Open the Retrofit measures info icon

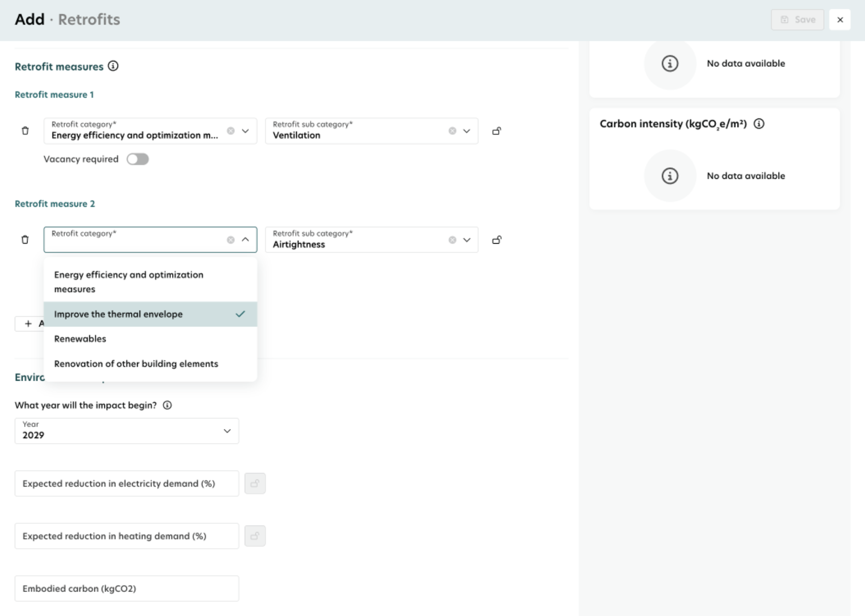click(x=113, y=66)
